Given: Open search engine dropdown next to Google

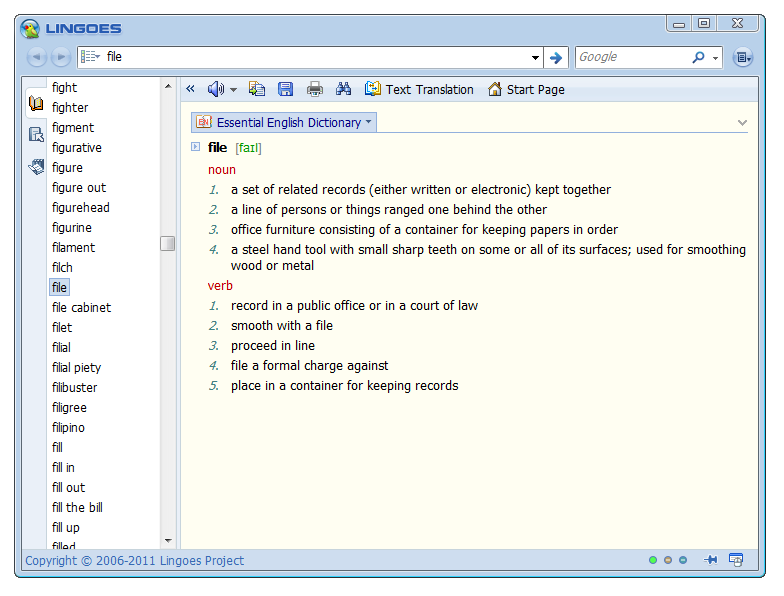Looking at the screenshot, I should coord(716,58).
